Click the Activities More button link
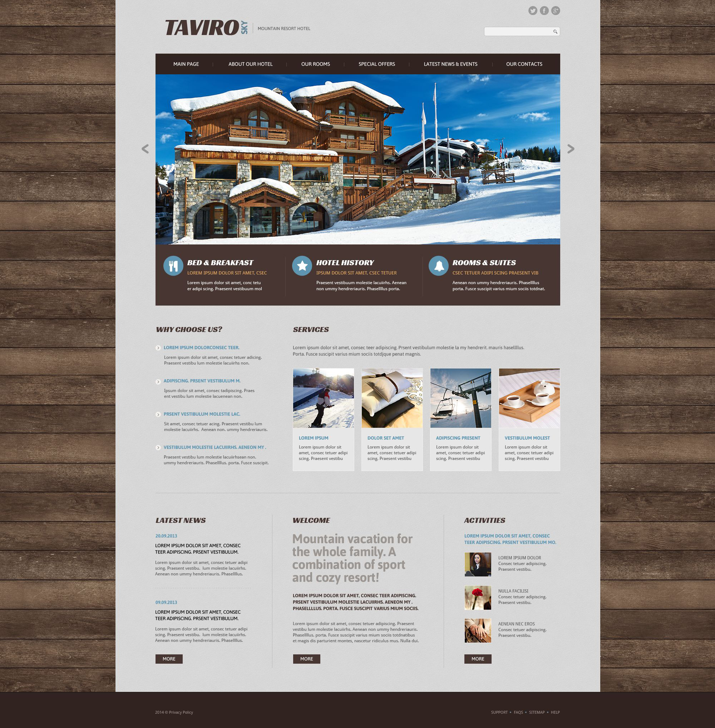 pyautogui.click(x=478, y=659)
